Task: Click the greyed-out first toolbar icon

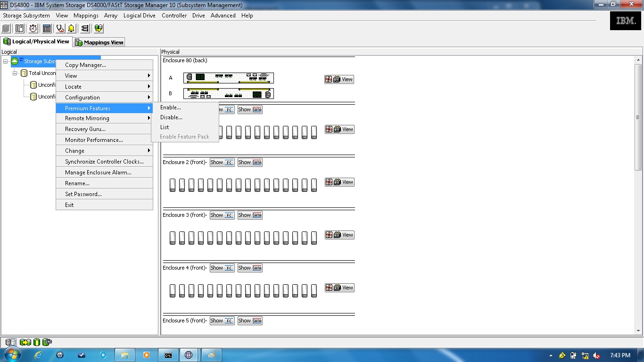Action: (x=6, y=28)
